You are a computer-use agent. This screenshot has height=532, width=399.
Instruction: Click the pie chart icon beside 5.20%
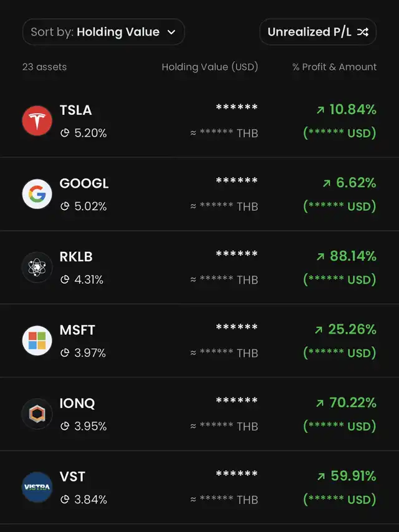click(x=65, y=133)
